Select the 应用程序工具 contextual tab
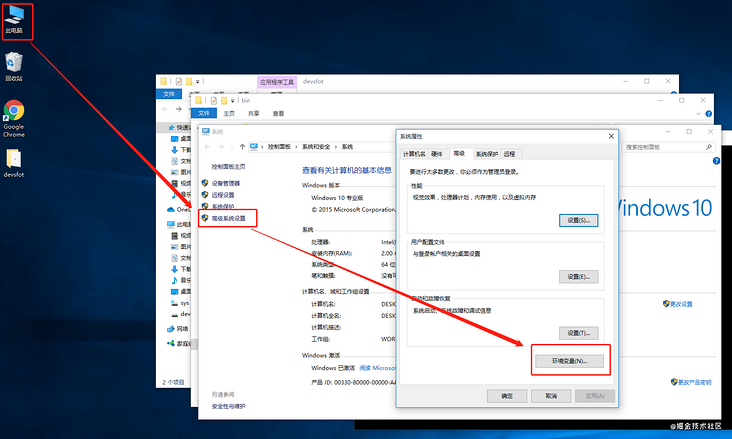This screenshot has height=439, width=732. pyautogui.click(x=277, y=82)
